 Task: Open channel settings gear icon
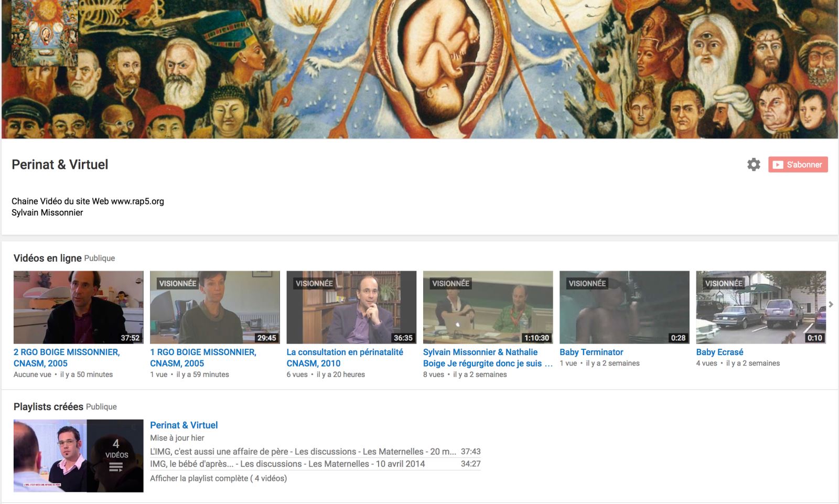(x=754, y=165)
